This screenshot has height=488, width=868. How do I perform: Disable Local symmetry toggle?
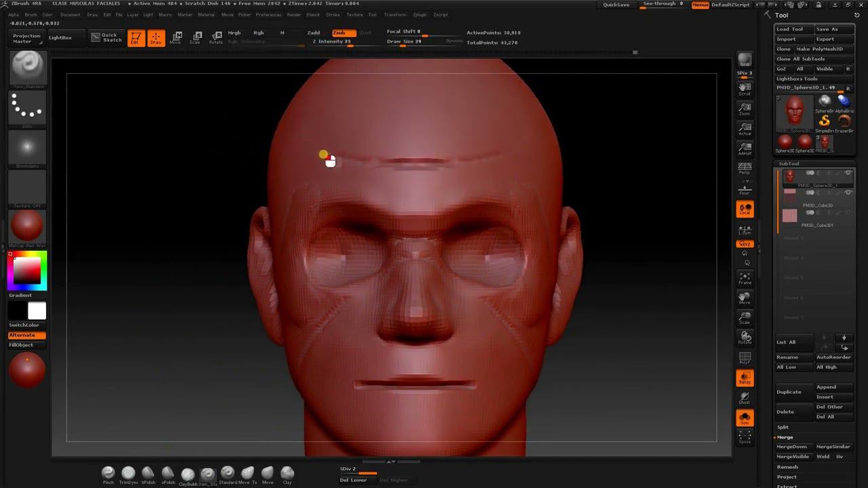[745, 209]
